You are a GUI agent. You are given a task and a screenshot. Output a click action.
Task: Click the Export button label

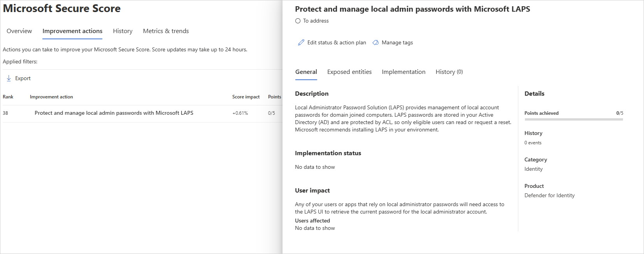pos(23,78)
